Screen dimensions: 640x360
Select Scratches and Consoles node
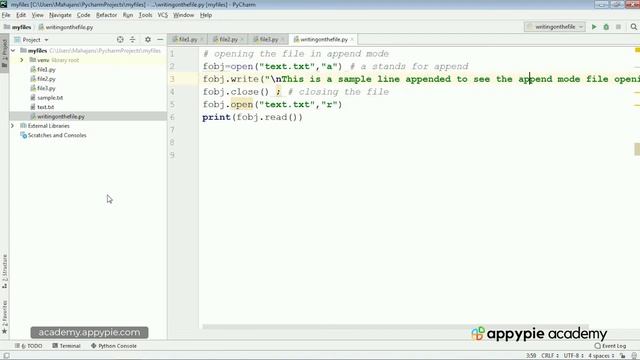(x=57, y=135)
